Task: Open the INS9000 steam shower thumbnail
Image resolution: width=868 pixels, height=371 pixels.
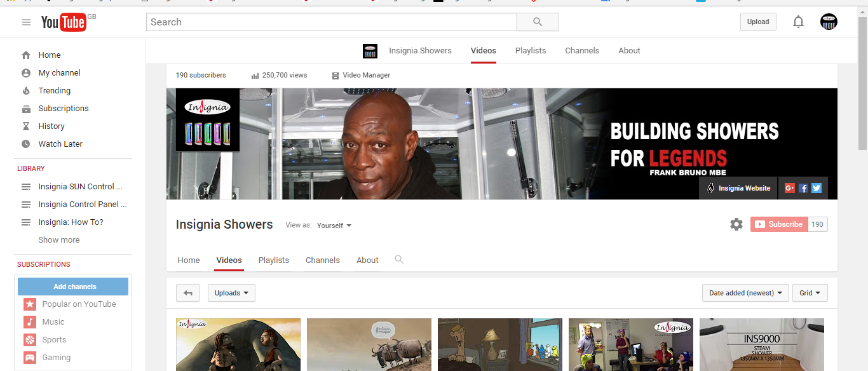Action: 762,344
